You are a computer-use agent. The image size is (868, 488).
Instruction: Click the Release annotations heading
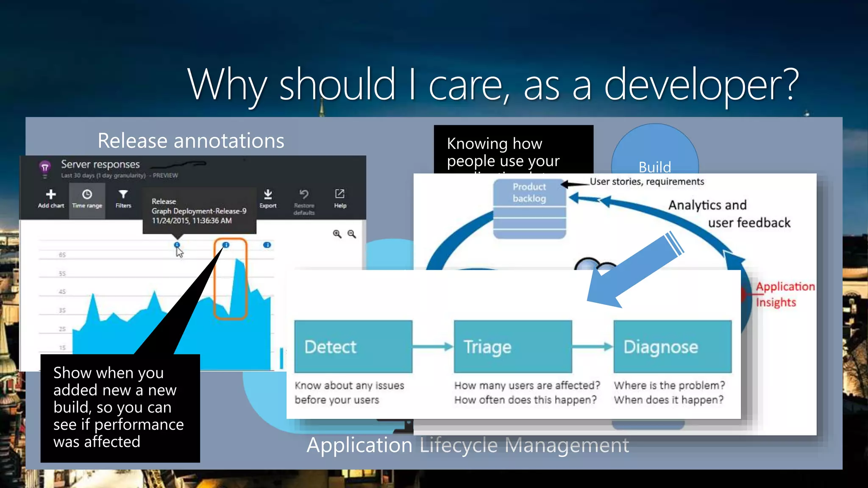191,141
